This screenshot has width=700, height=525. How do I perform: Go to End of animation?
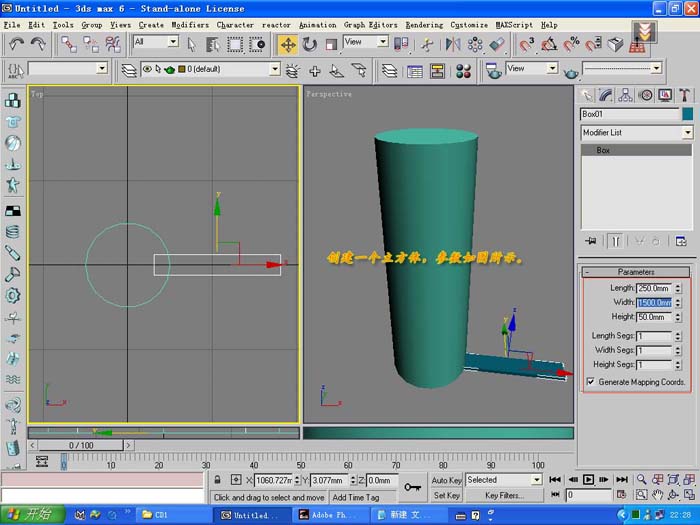(622, 479)
